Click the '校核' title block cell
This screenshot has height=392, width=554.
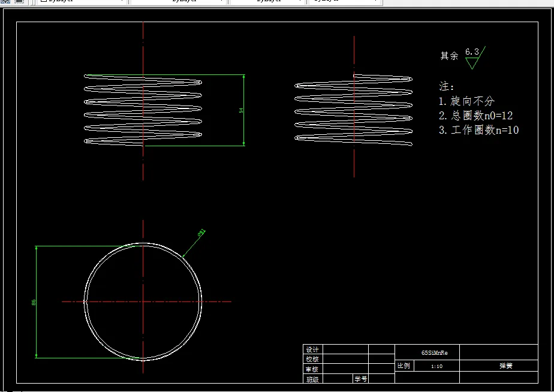(312, 359)
